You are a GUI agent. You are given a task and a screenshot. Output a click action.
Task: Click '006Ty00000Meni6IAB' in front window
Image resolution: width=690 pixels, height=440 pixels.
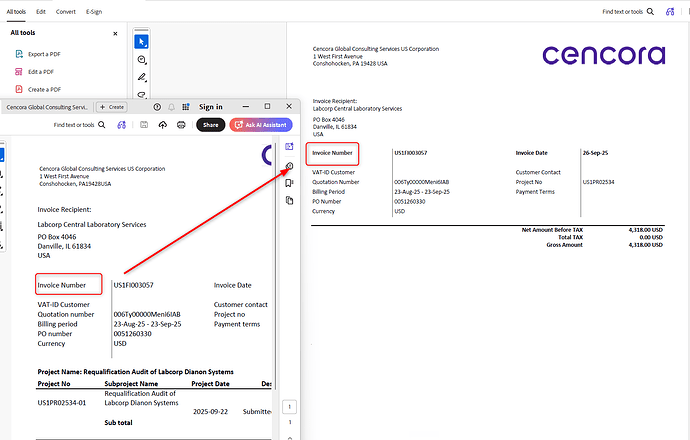[x=147, y=314]
